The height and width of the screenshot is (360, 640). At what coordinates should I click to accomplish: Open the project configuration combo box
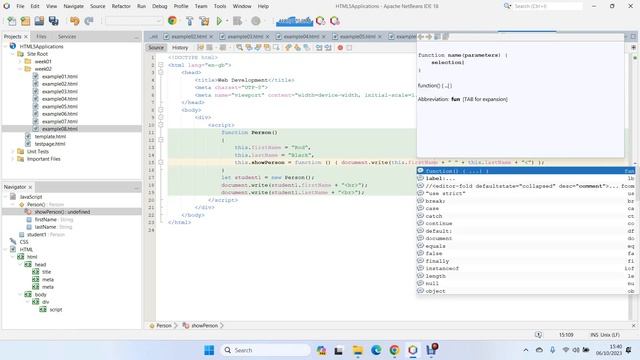click(133, 21)
